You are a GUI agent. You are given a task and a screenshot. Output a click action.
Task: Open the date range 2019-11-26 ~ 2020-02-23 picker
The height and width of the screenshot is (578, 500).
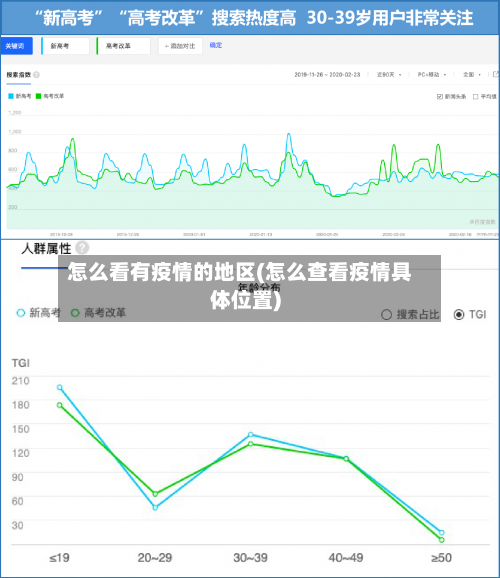pos(327,75)
